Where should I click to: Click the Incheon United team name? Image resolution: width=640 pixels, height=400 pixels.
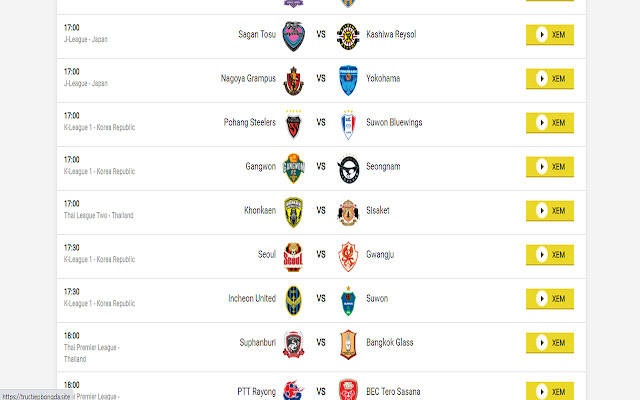[x=252, y=298]
